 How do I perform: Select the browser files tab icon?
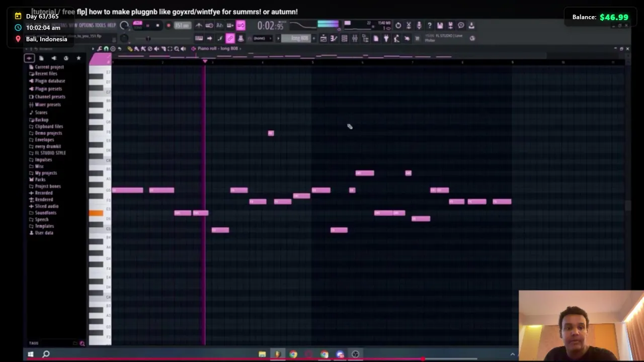[x=41, y=58]
